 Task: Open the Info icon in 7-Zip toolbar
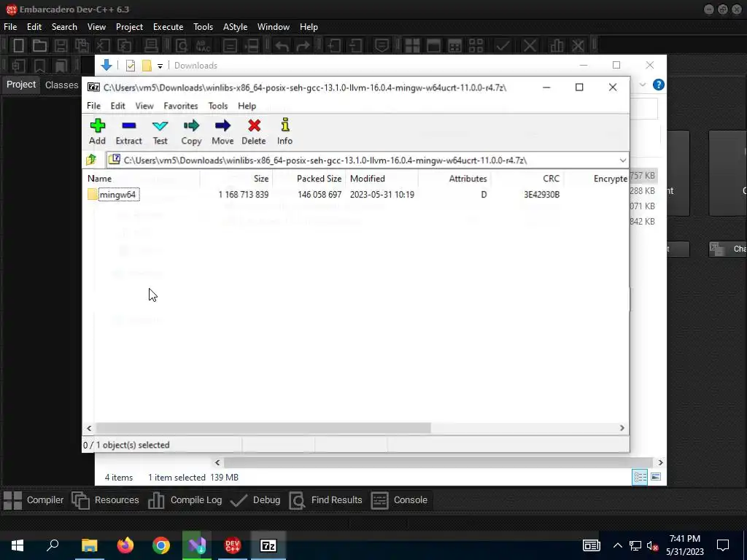(x=285, y=132)
